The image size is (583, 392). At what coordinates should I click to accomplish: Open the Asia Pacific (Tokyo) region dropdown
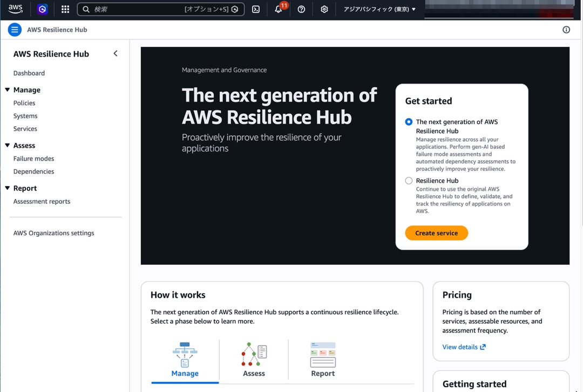pyautogui.click(x=379, y=9)
